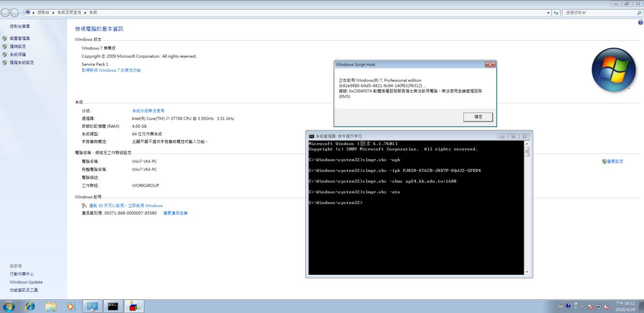Open tray keyboard language bar icon
This screenshot has height=313, width=644.
tap(561, 306)
